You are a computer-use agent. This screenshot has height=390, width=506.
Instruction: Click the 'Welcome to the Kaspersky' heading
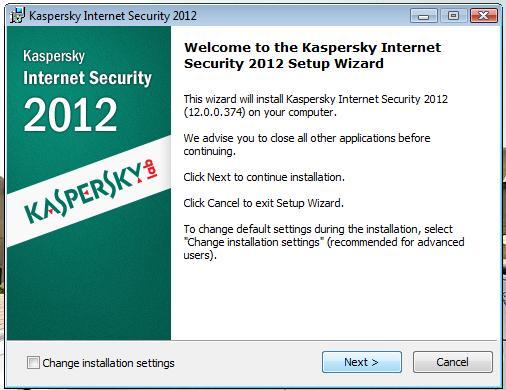312,55
